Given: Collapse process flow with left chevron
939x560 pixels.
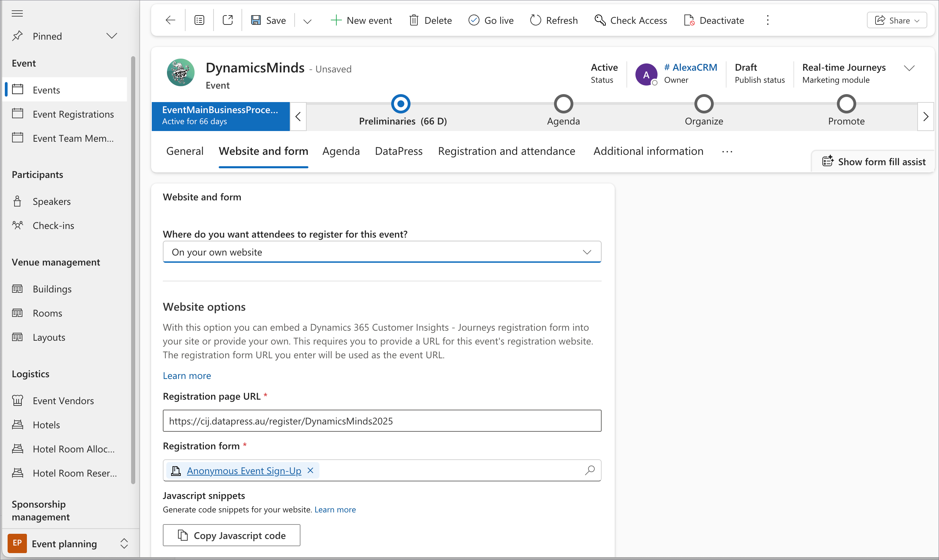Looking at the screenshot, I should click(298, 116).
